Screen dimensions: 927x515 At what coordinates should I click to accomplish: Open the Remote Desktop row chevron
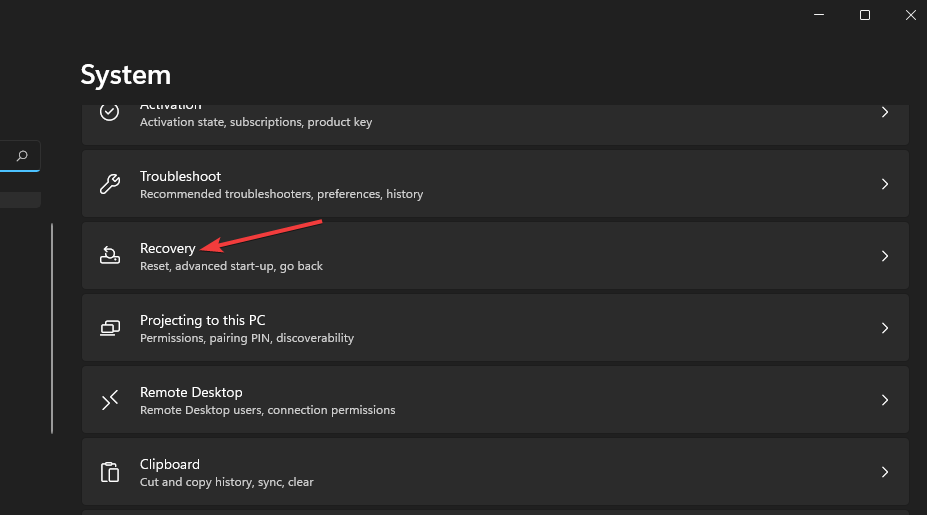[884, 400]
